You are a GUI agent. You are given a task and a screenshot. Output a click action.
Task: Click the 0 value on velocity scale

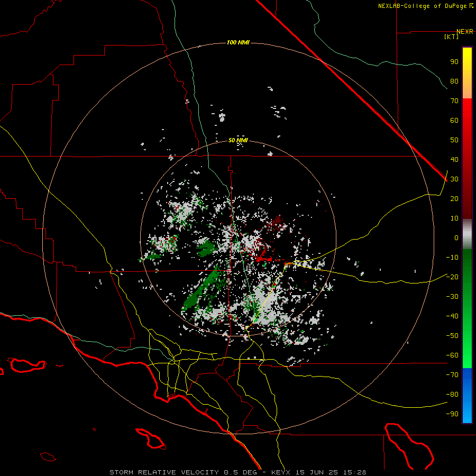coord(456,237)
